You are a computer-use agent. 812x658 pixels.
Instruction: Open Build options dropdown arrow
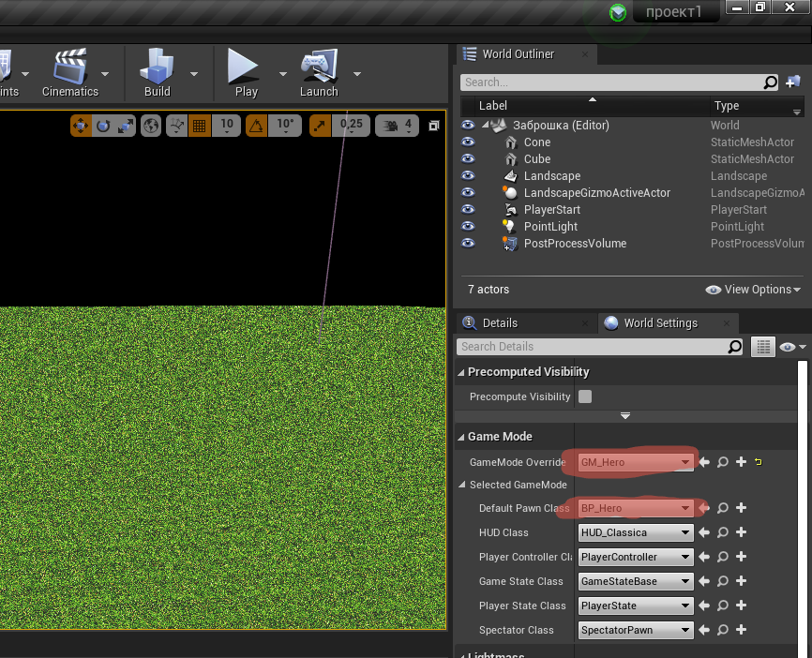194,74
